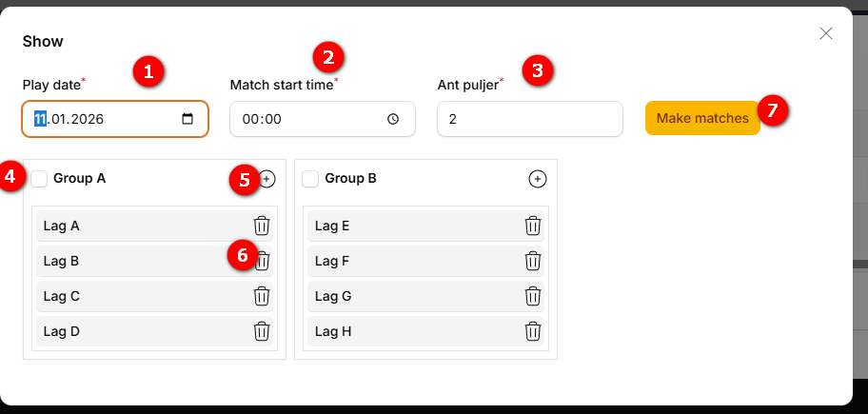Focus the Ant puljer input field
Viewport: 868px width, 414px height.
529,119
